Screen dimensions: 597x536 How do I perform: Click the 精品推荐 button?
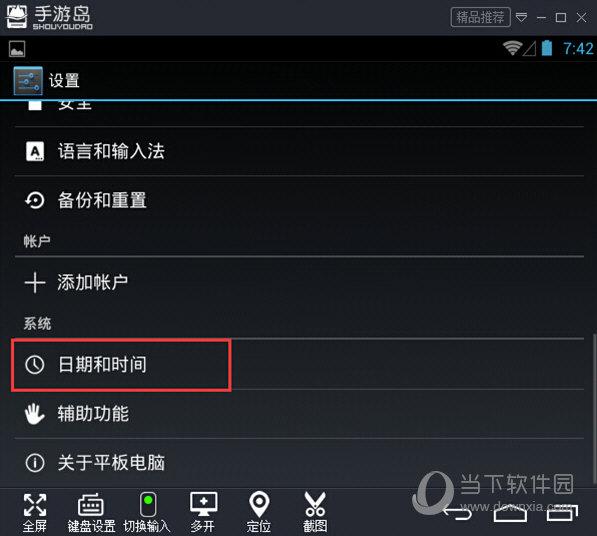tap(480, 17)
